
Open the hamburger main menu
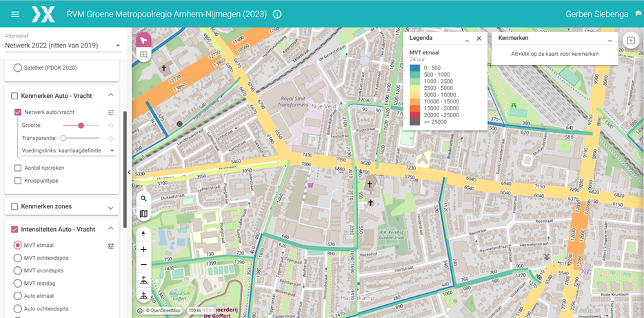15,14
